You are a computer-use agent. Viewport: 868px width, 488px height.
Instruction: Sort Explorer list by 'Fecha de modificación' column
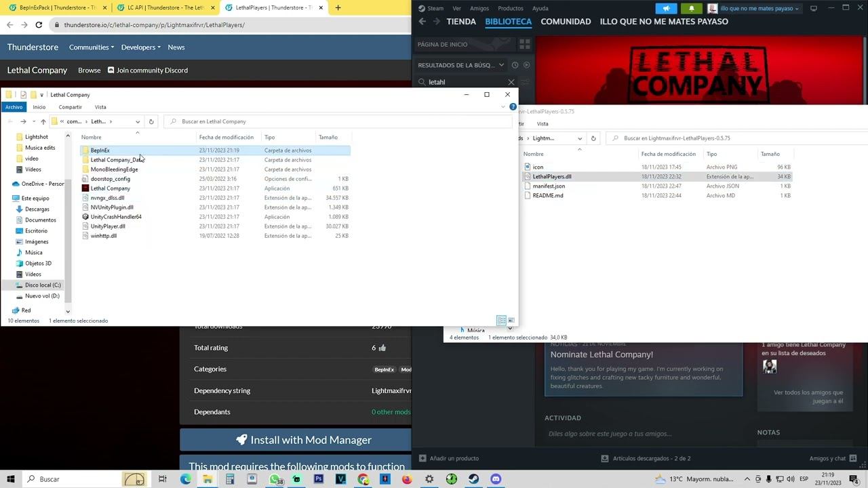[x=226, y=138]
